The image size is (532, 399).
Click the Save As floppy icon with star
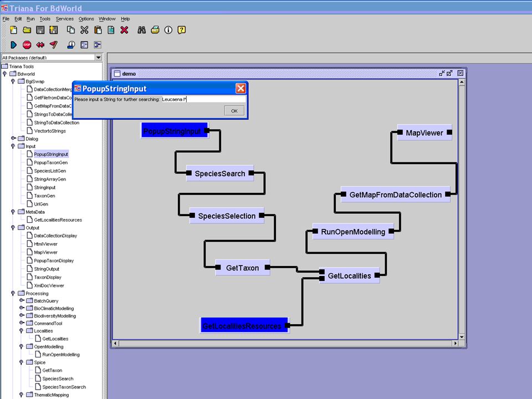pos(53,30)
